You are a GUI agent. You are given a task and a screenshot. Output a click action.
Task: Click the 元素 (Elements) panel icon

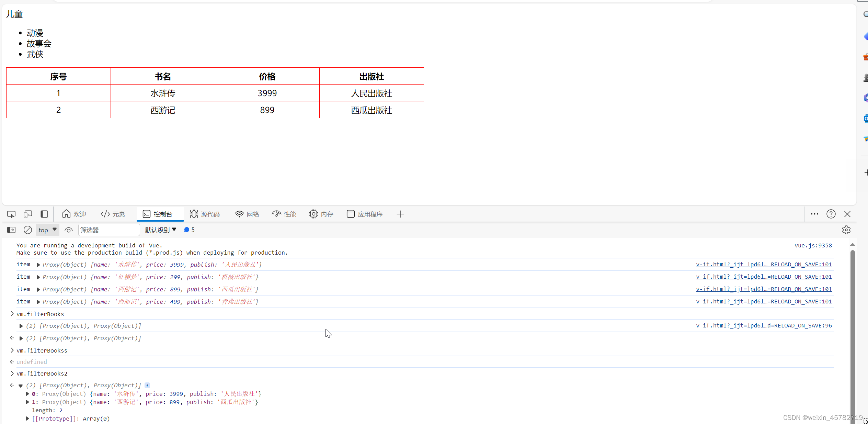[x=115, y=214]
